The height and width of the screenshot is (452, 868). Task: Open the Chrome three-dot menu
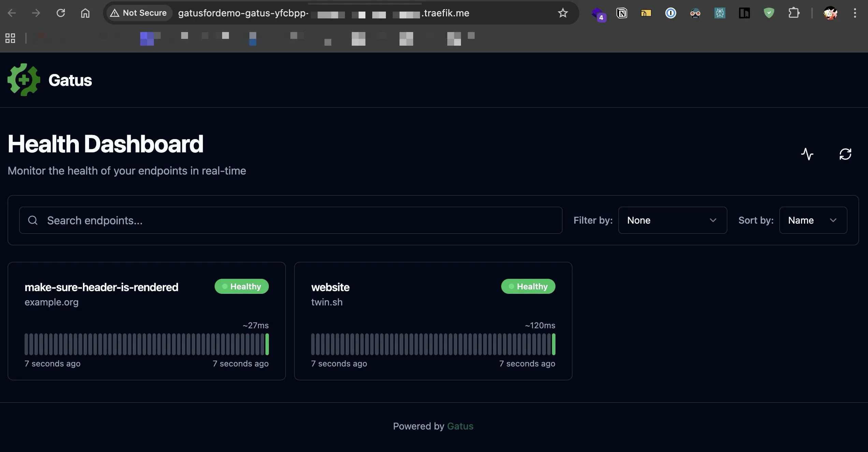coord(855,13)
